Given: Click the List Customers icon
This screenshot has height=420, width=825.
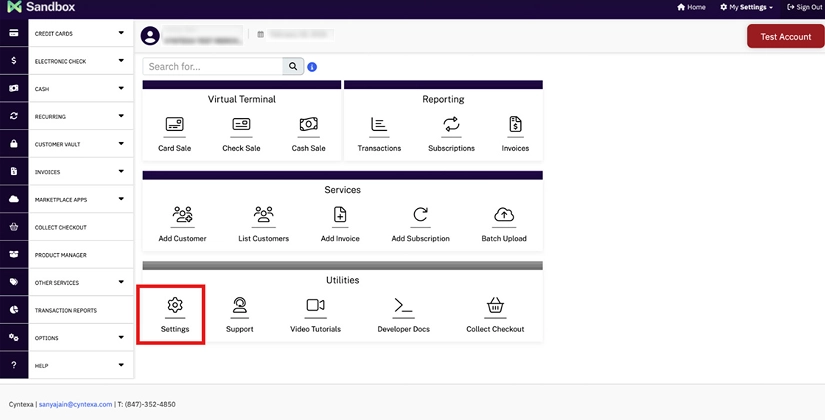Looking at the screenshot, I should coord(263,215).
